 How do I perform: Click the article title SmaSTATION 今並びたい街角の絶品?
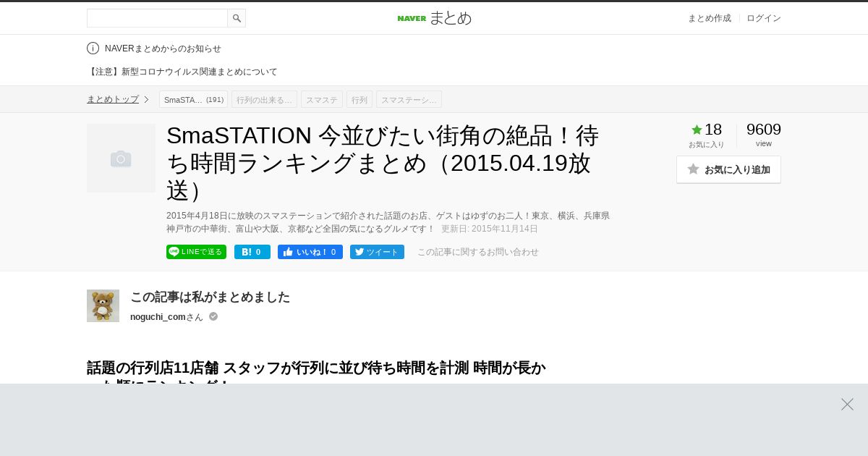pos(383,163)
